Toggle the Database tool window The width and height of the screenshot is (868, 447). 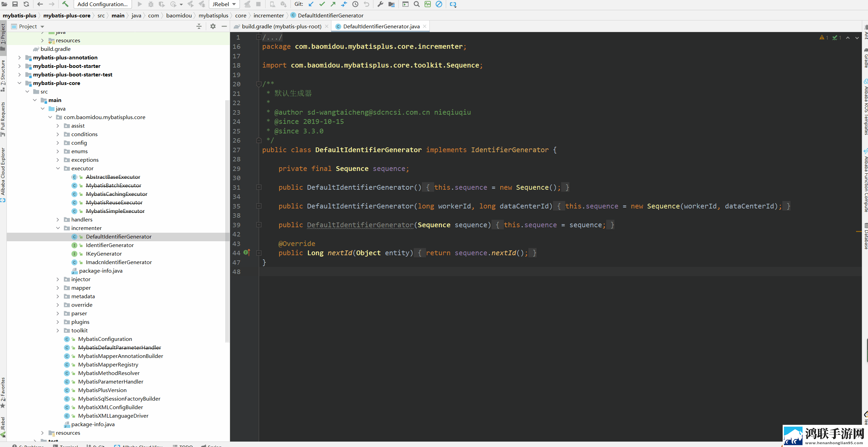[x=865, y=236]
